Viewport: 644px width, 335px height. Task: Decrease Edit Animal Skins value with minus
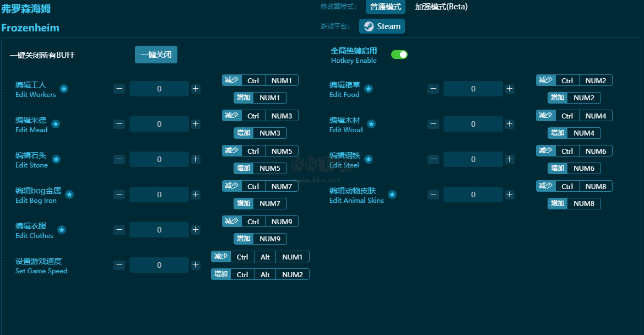(x=434, y=194)
